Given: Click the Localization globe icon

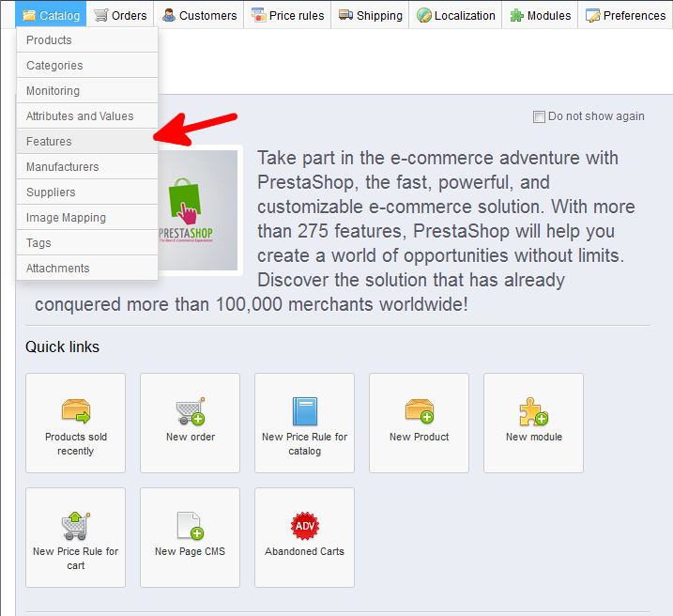Looking at the screenshot, I should (x=424, y=15).
